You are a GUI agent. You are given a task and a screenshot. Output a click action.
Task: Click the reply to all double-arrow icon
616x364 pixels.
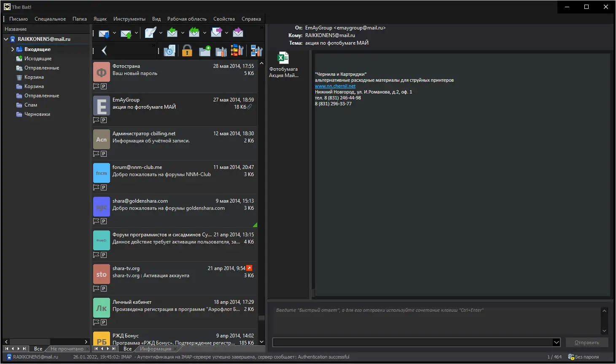click(x=194, y=32)
